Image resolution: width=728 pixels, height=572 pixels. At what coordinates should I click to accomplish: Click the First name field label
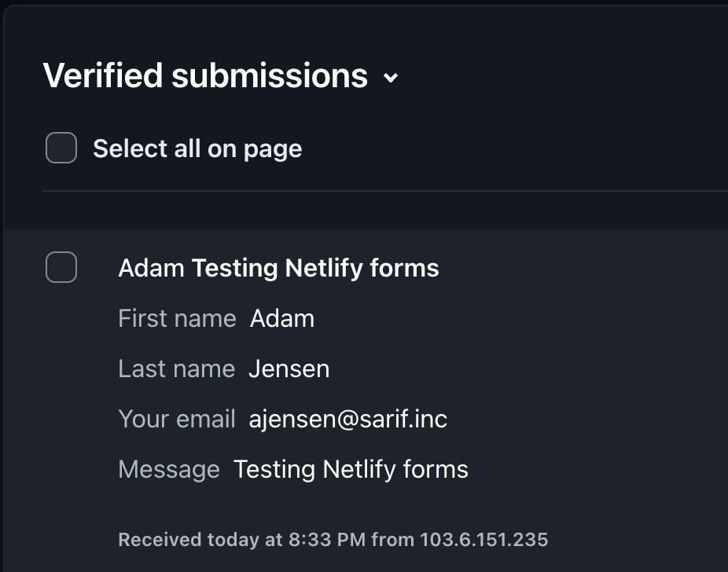(x=177, y=318)
